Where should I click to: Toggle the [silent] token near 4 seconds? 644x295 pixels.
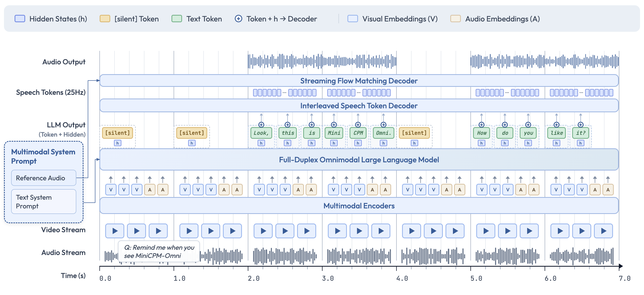(414, 133)
